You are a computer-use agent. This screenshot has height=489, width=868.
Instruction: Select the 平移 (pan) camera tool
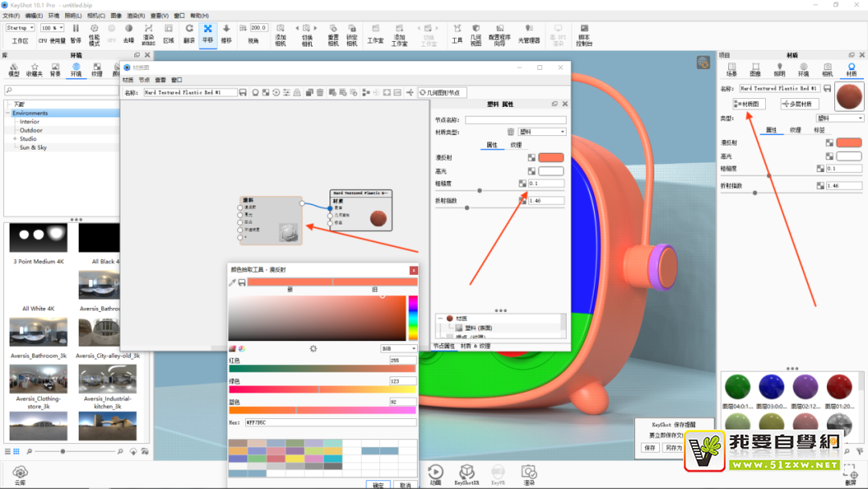pyautogui.click(x=207, y=33)
